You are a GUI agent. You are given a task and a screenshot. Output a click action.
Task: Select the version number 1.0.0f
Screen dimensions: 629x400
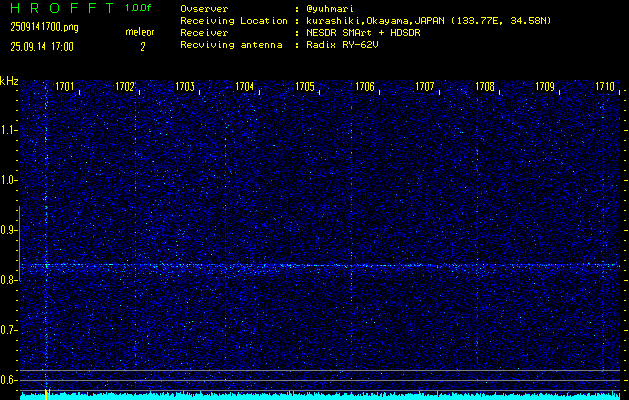[138, 8]
